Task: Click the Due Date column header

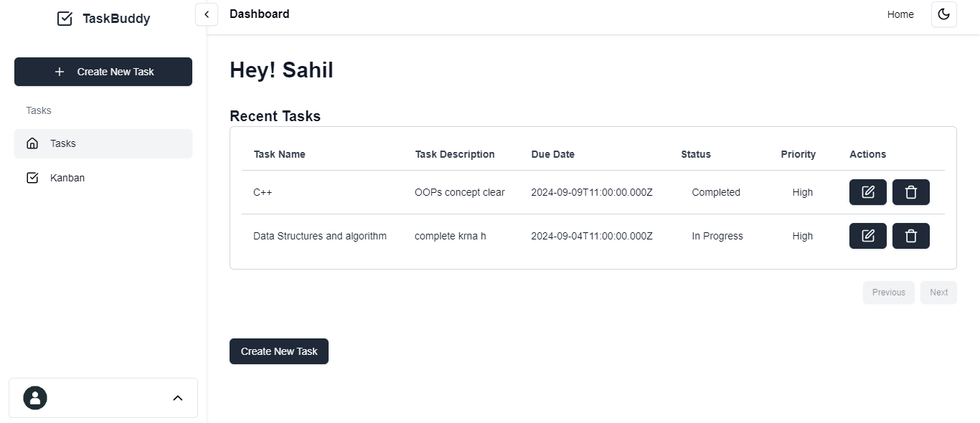Action: point(552,154)
